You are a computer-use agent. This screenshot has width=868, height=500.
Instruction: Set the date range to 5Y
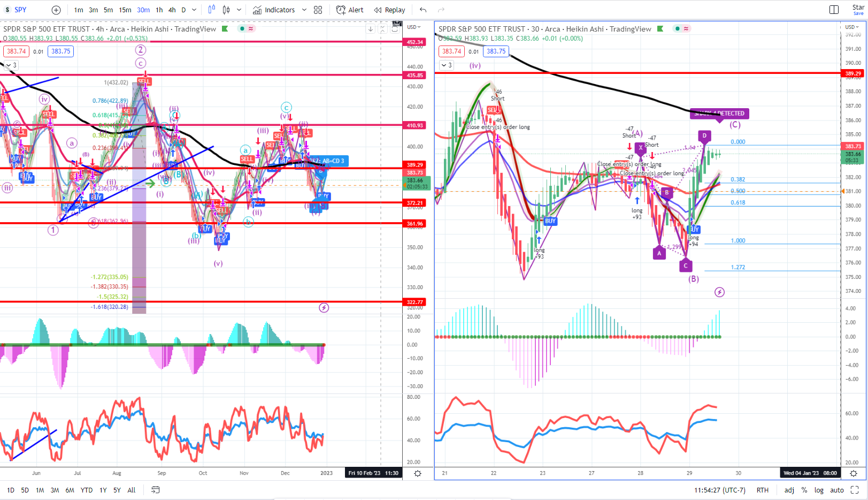117,490
